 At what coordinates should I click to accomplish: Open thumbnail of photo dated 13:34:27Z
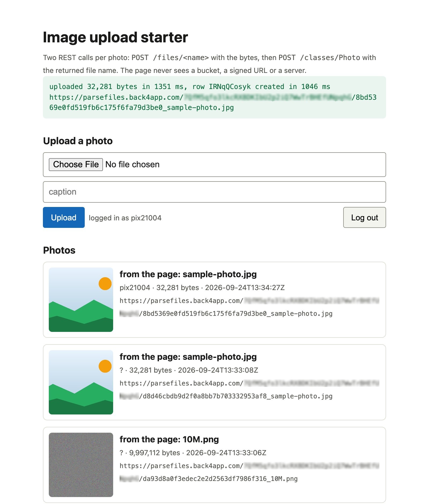(x=81, y=300)
